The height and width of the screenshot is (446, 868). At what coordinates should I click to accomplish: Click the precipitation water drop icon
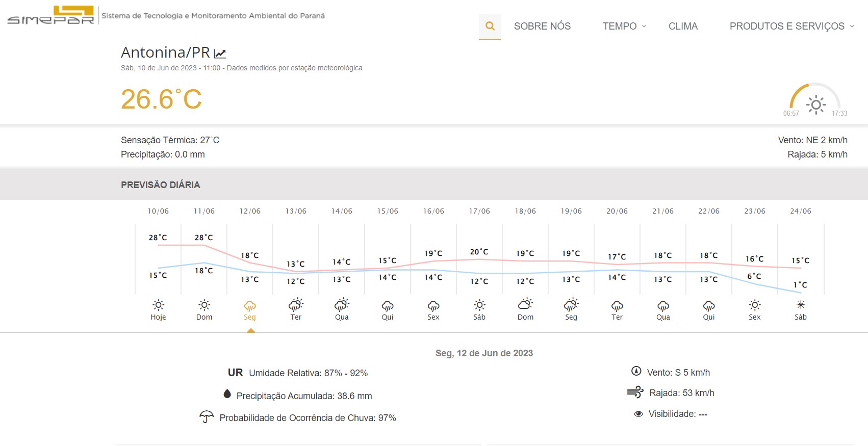(227, 393)
